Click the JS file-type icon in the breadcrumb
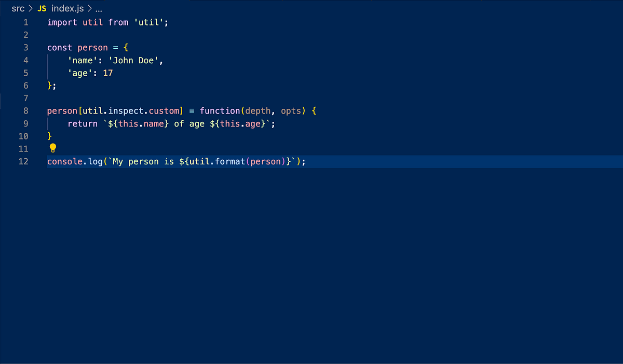The width and height of the screenshot is (623, 364). [x=41, y=8]
